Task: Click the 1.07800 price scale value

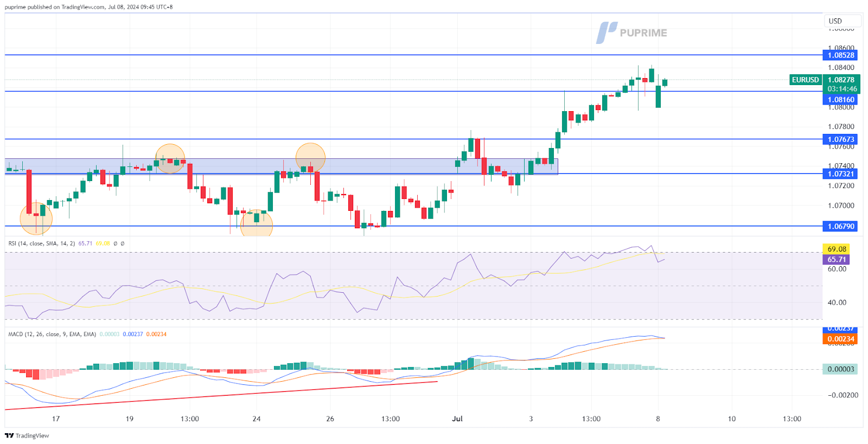Action: click(x=841, y=127)
